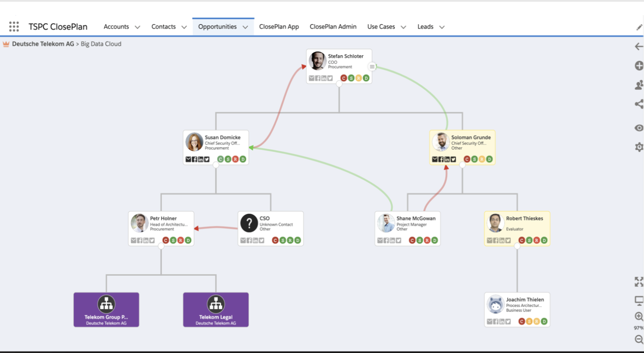Click Twitter icon on Susan Domicke card

coord(207,159)
